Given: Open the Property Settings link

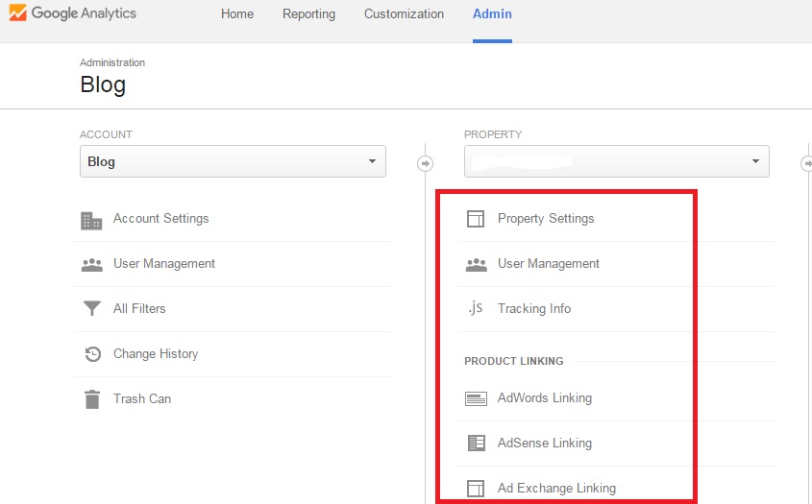Looking at the screenshot, I should point(546,219).
